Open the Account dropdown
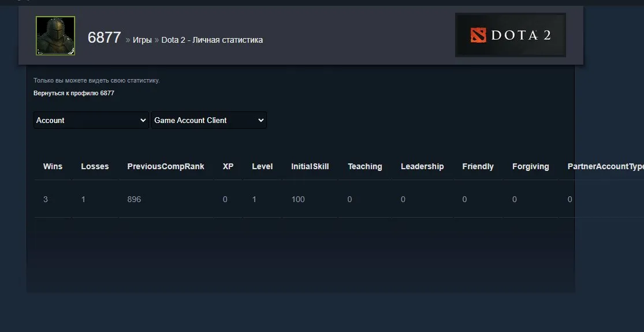This screenshot has width=644, height=332. [91, 120]
